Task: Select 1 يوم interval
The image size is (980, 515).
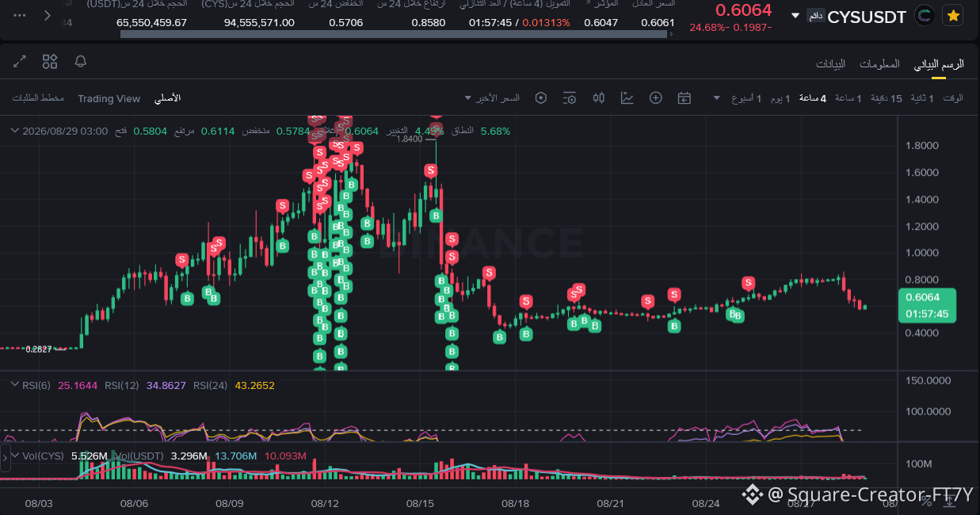Action: click(782, 98)
